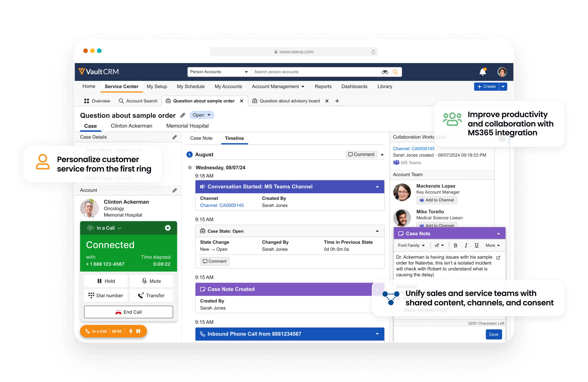The height and width of the screenshot is (382, 588).
Task: Expand the Account Management menu
Action: [278, 87]
